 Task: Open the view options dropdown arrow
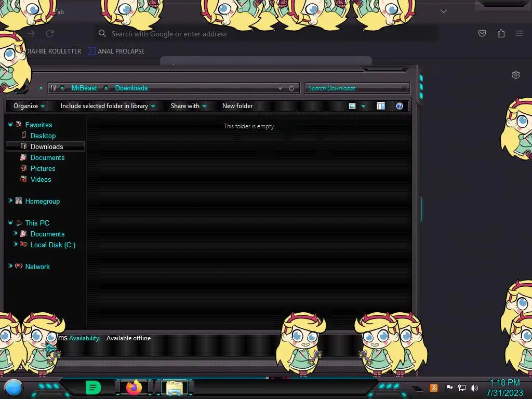[x=363, y=106]
